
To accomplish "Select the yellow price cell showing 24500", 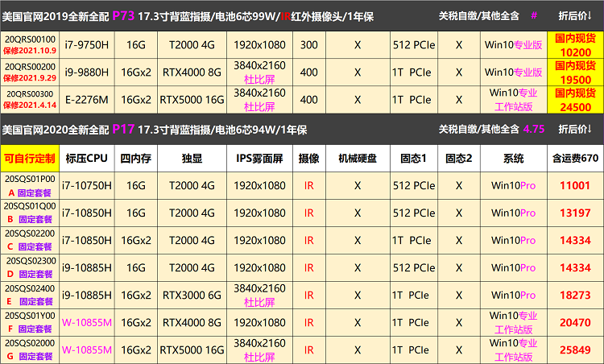I will click(x=575, y=100).
